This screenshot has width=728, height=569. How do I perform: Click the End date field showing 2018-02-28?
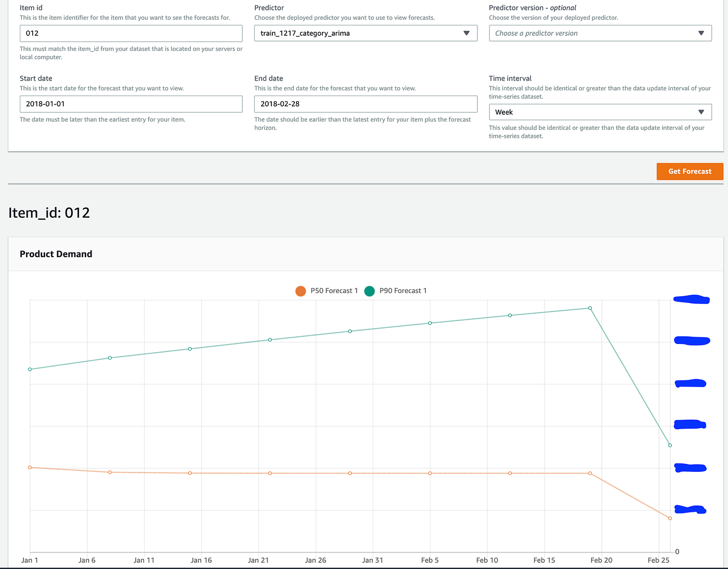click(366, 104)
